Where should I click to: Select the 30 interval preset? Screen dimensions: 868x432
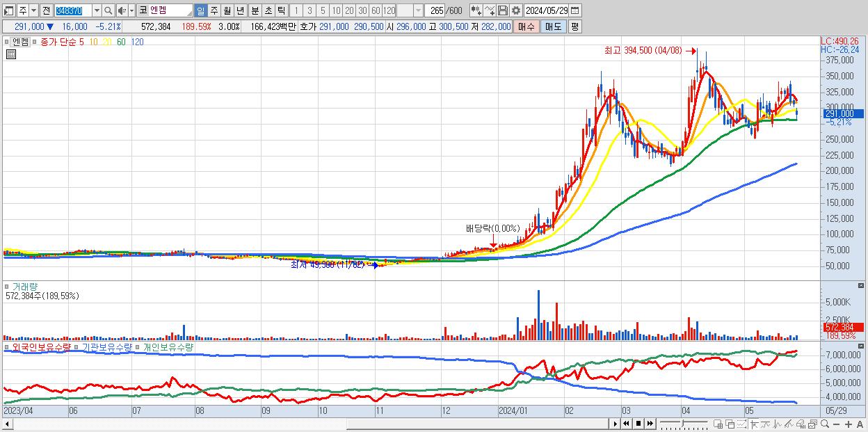[362, 10]
